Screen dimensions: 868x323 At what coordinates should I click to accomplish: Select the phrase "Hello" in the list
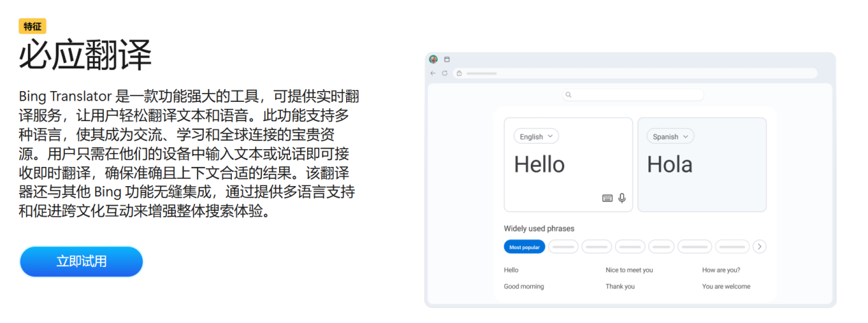pyautogui.click(x=512, y=270)
